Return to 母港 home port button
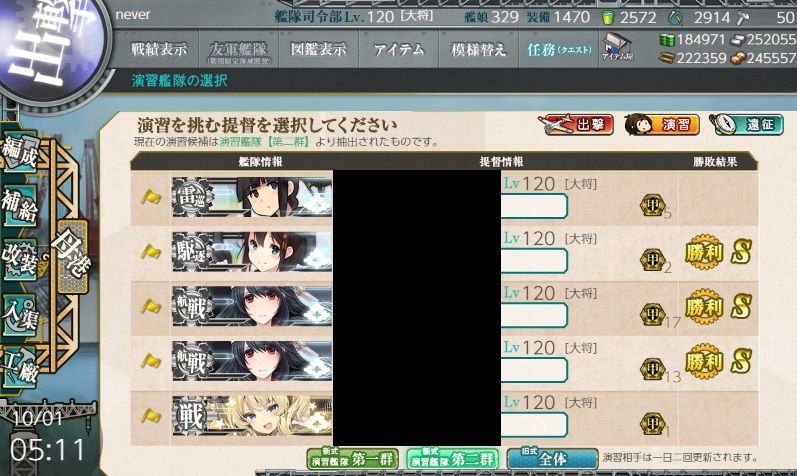 tap(72, 256)
